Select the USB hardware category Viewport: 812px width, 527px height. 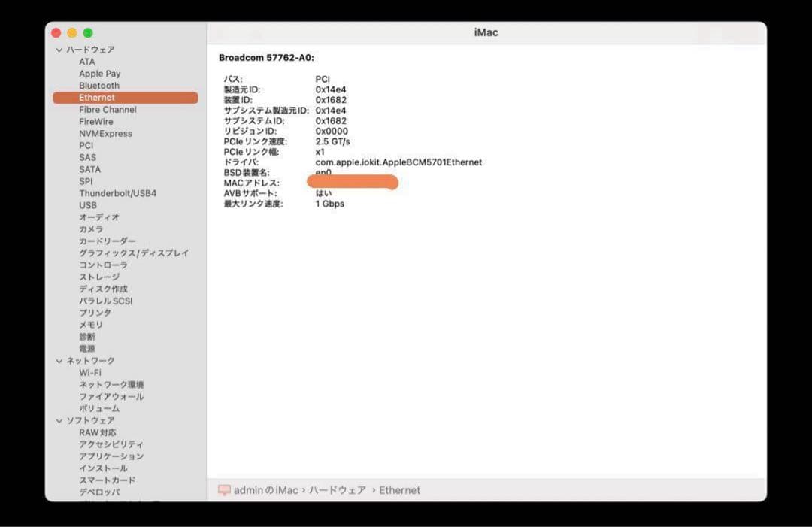(88, 204)
